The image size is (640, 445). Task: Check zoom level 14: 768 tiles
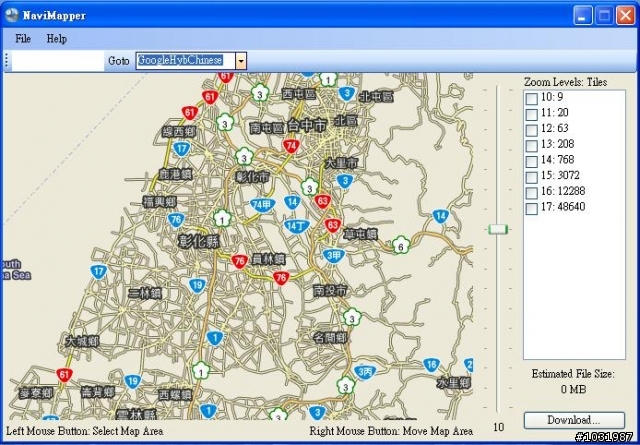pos(531,161)
